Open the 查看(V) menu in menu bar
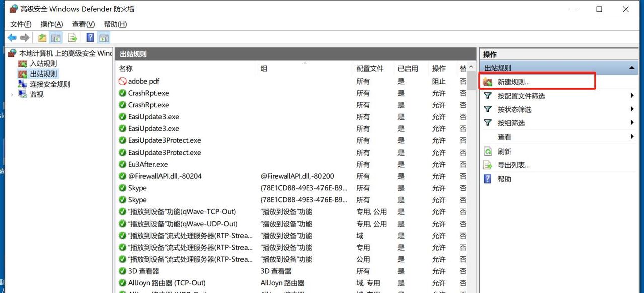 [84, 24]
